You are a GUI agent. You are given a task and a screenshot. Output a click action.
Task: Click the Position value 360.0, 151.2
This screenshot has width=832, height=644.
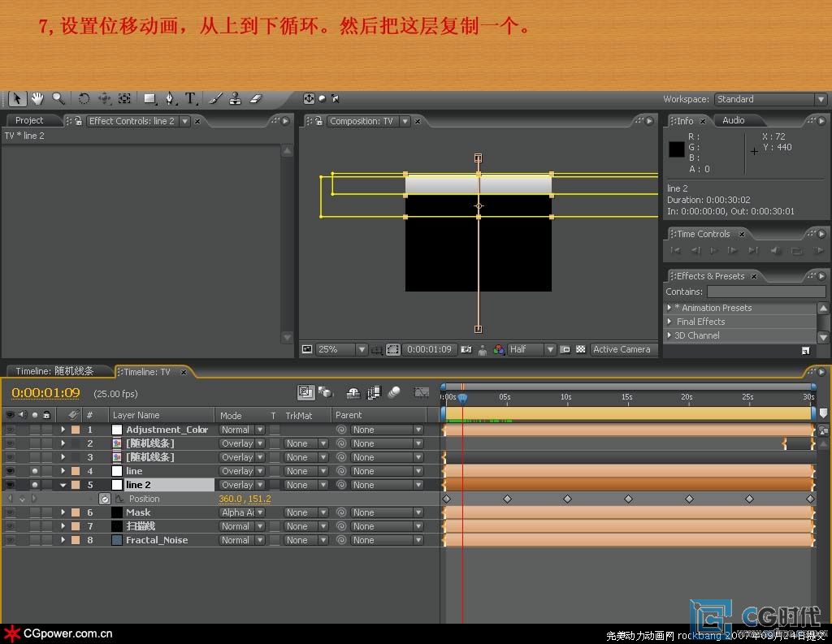coord(245,499)
